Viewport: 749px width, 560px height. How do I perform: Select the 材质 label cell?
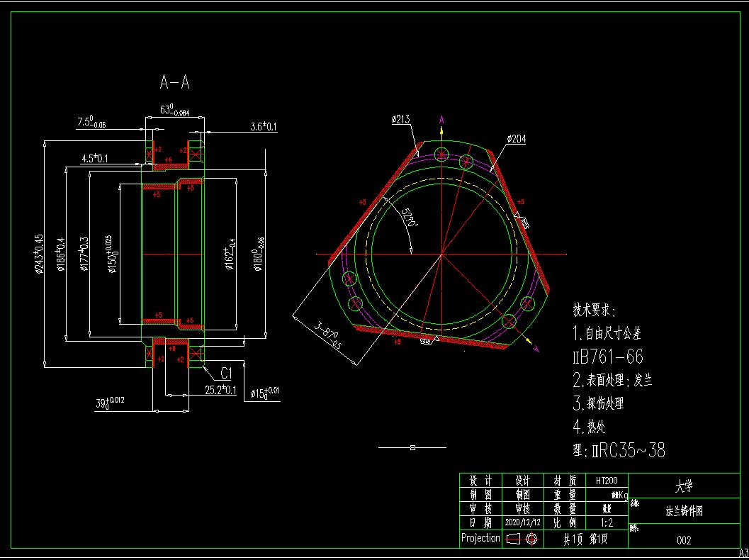click(x=565, y=481)
